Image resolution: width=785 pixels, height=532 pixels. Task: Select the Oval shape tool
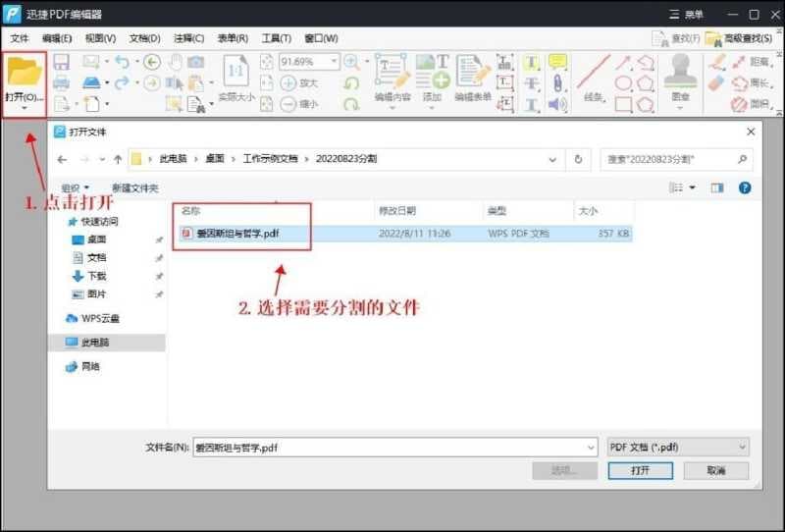(x=623, y=83)
